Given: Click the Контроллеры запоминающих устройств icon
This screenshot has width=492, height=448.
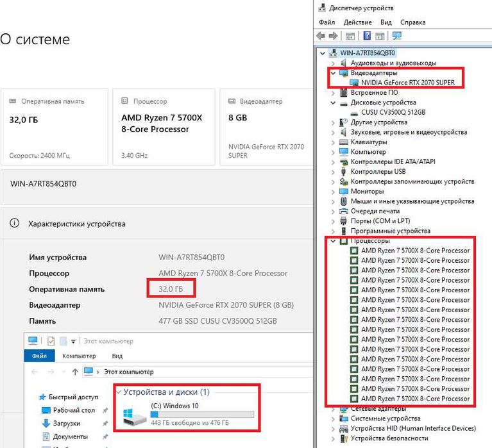Looking at the screenshot, I should pos(344,181).
